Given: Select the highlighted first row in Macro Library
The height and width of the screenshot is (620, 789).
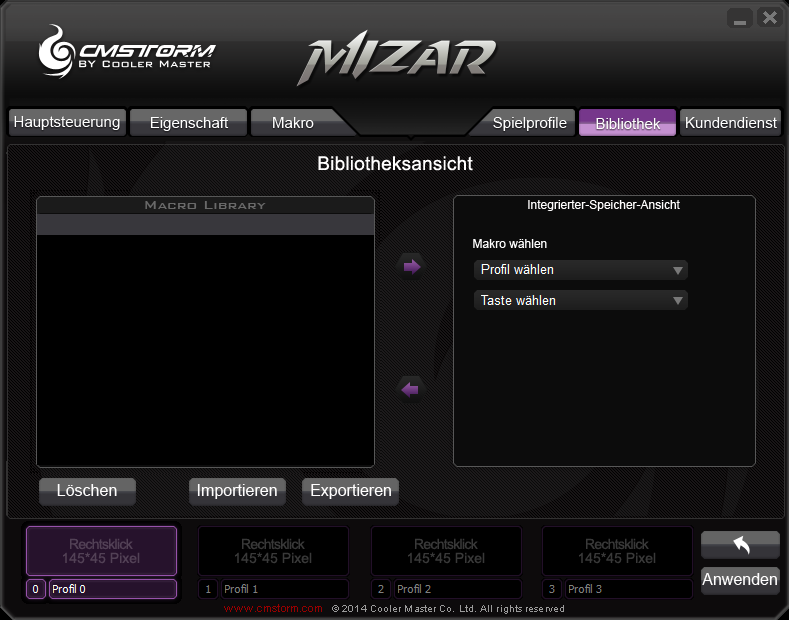Looking at the screenshot, I should tap(205, 224).
